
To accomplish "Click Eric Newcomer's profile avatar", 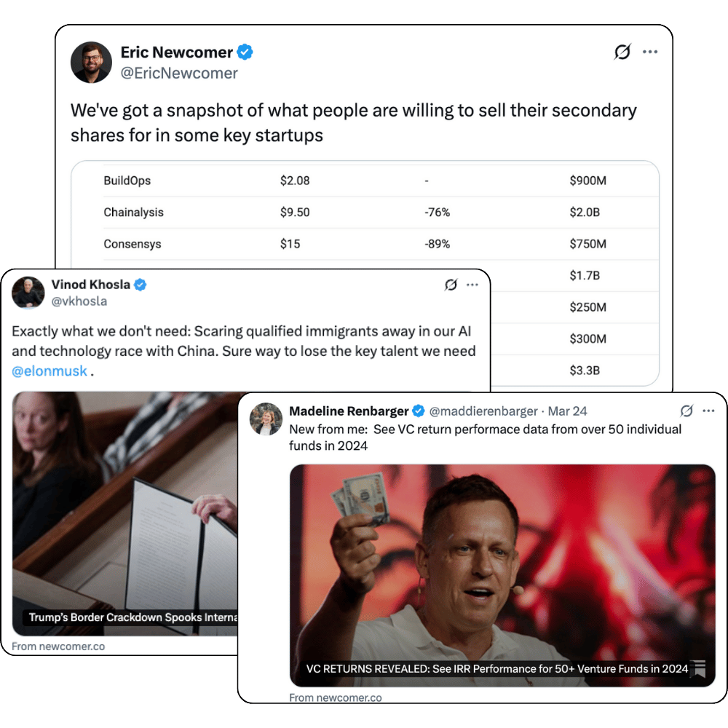I will click(91, 62).
